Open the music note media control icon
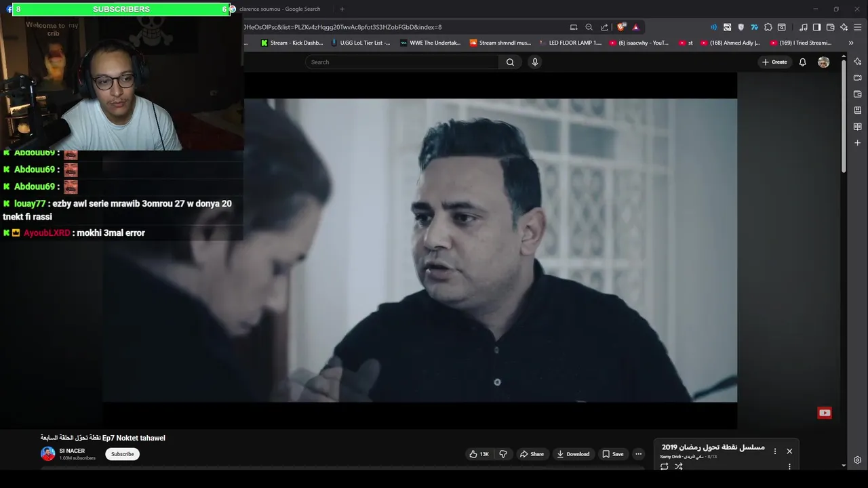868x488 pixels. [804, 27]
